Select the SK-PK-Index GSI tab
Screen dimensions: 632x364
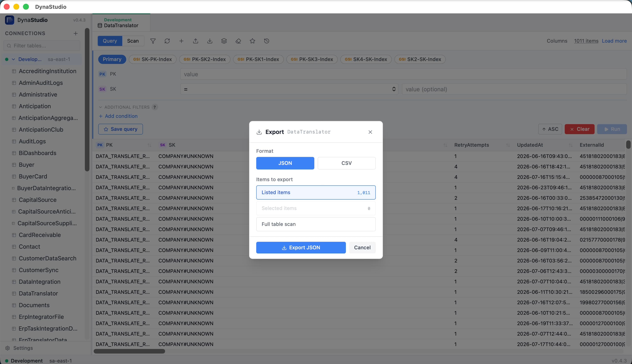[x=153, y=60]
